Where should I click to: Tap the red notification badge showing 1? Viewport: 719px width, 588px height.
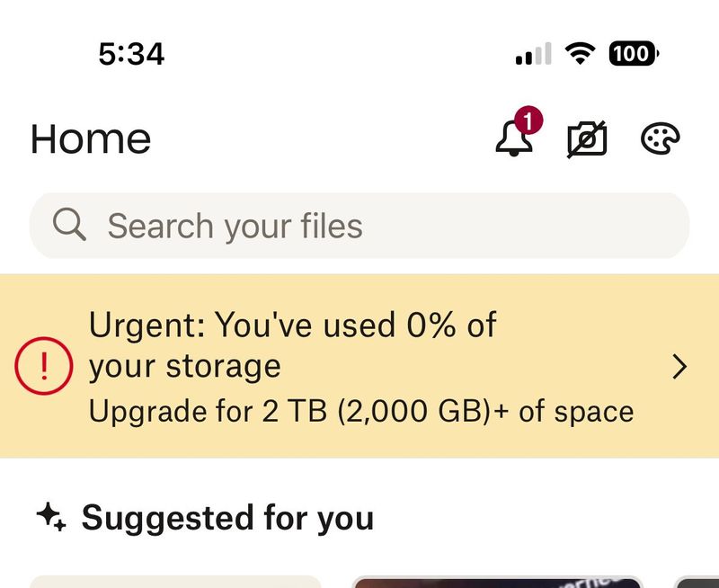[529, 120]
